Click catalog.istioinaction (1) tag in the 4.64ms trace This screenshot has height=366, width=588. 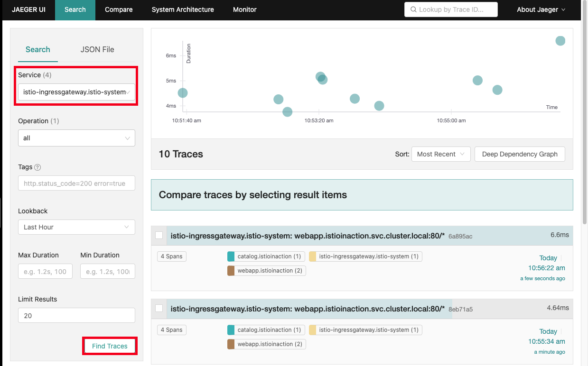coord(266,330)
